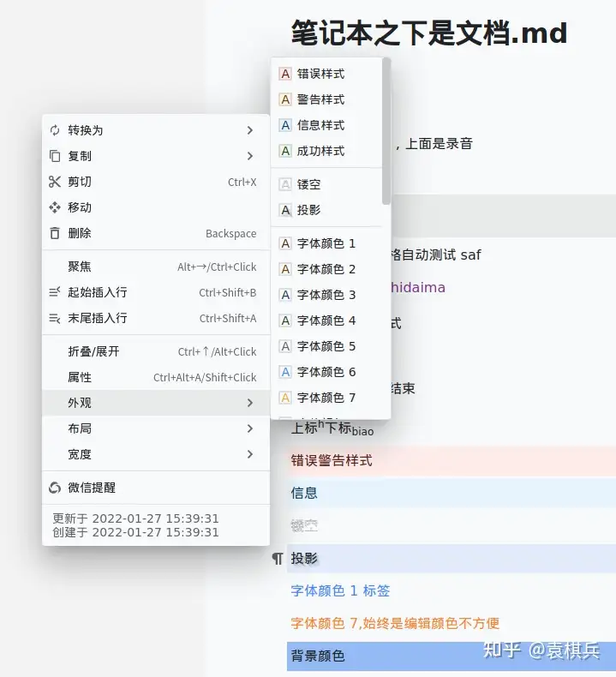Click the 末尾插入行 insert-after icon
The height and width of the screenshot is (677, 616).
[x=55, y=318]
